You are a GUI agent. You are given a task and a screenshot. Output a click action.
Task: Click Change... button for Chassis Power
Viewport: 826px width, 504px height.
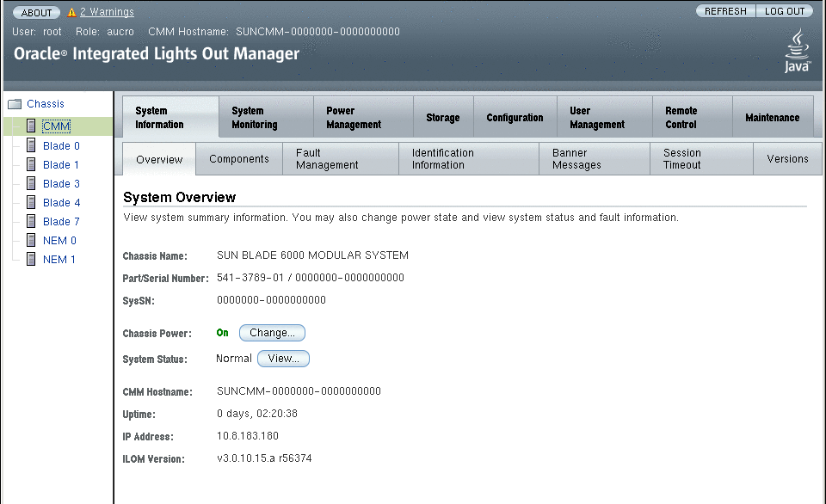[x=273, y=333]
